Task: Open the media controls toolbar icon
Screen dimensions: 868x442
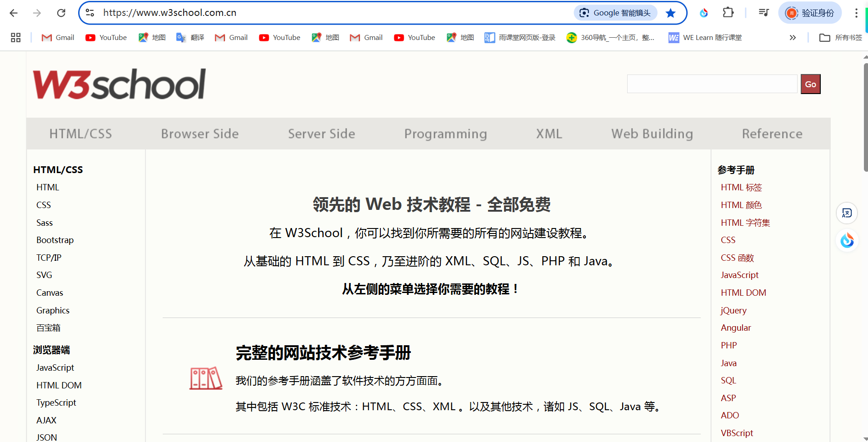Action: pyautogui.click(x=763, y=13)
